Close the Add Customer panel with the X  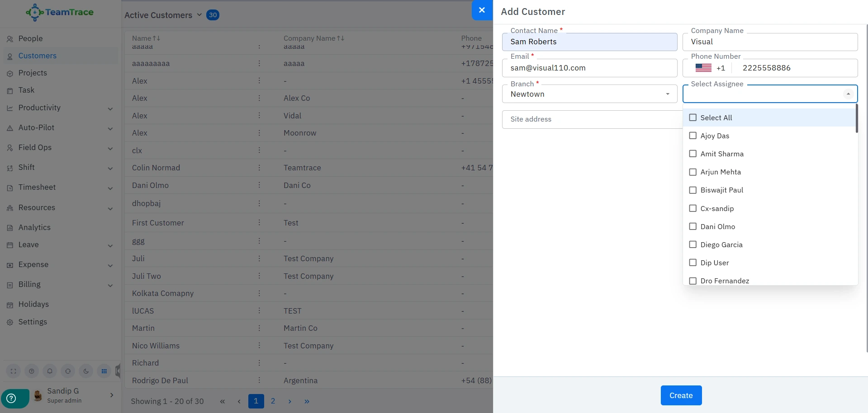(x=482, y=10)
